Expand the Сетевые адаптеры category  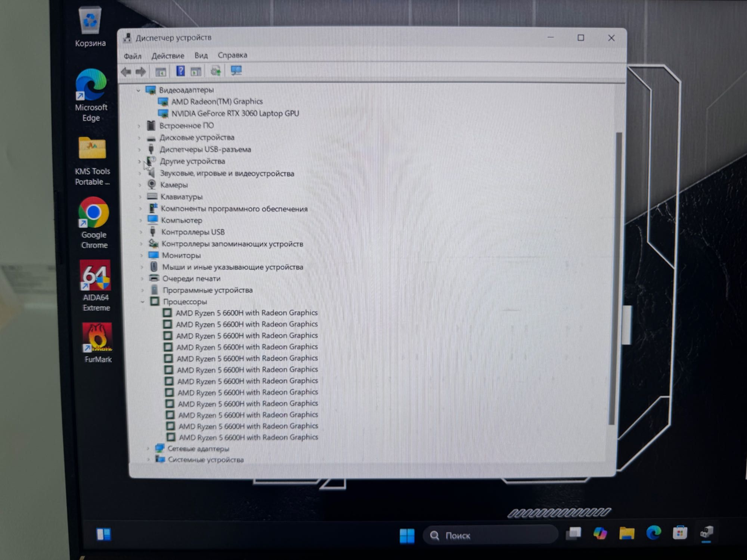(148, 449)
